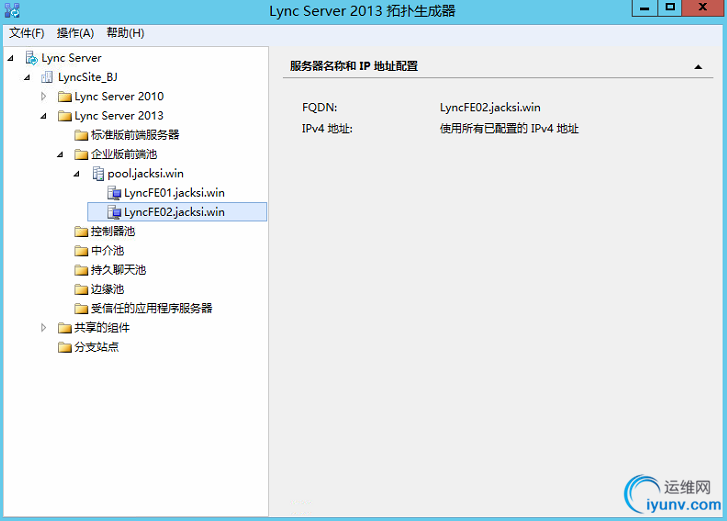
Task: Select the 持久聊天池 label
Action: [x=118, y=270]
